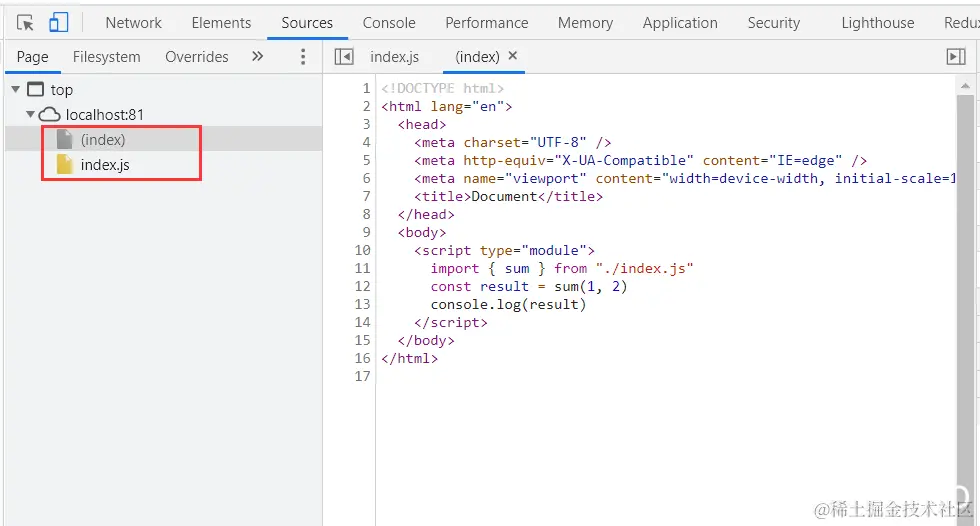Click the top frame window icon

[36, 89]
